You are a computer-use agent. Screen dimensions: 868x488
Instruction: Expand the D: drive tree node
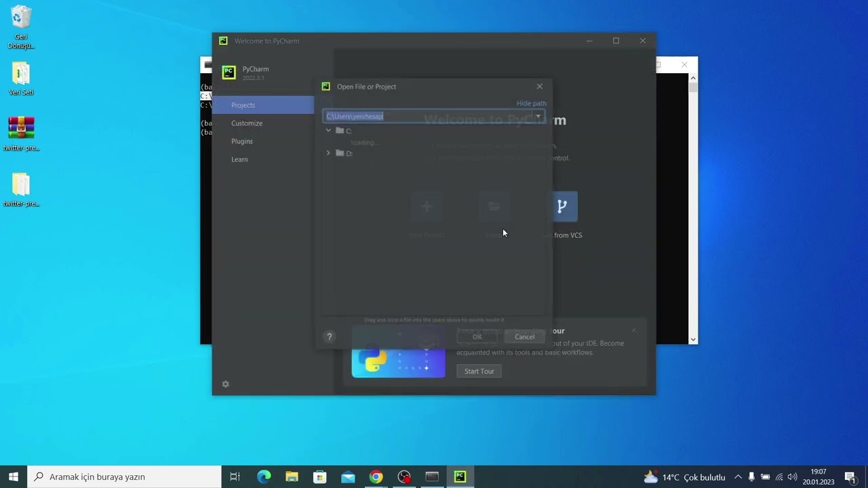pyautogui.click(x=328, y=153)
